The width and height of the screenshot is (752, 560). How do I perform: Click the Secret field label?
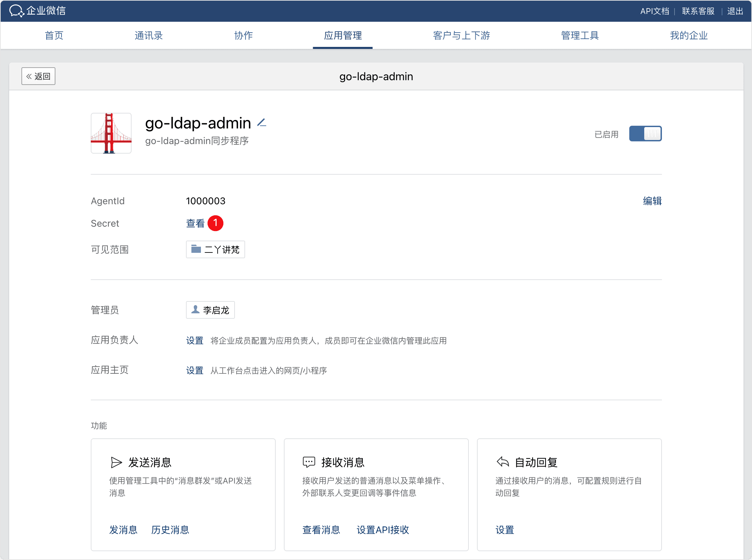[105, 223]
